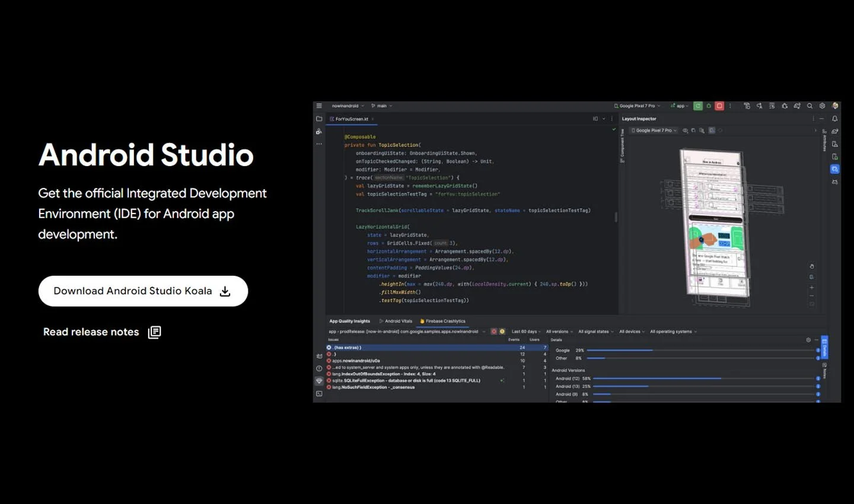Open the All versions filter dropdown
The width and height of the screenshot is (854, 504).
(x=559, y=331)
